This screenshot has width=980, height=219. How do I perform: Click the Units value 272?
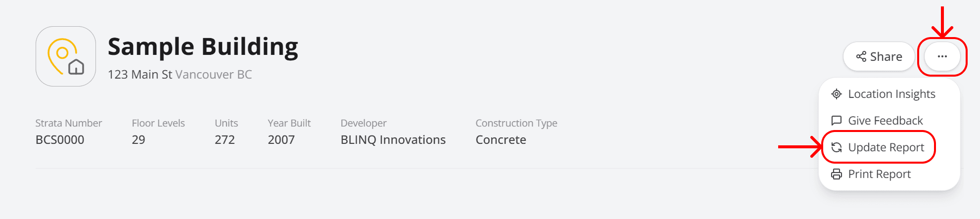pos(225,140)
